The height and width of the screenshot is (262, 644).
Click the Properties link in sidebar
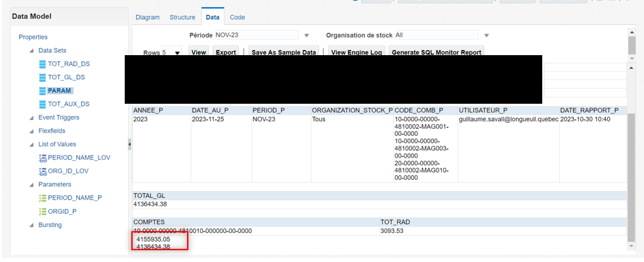33,37
